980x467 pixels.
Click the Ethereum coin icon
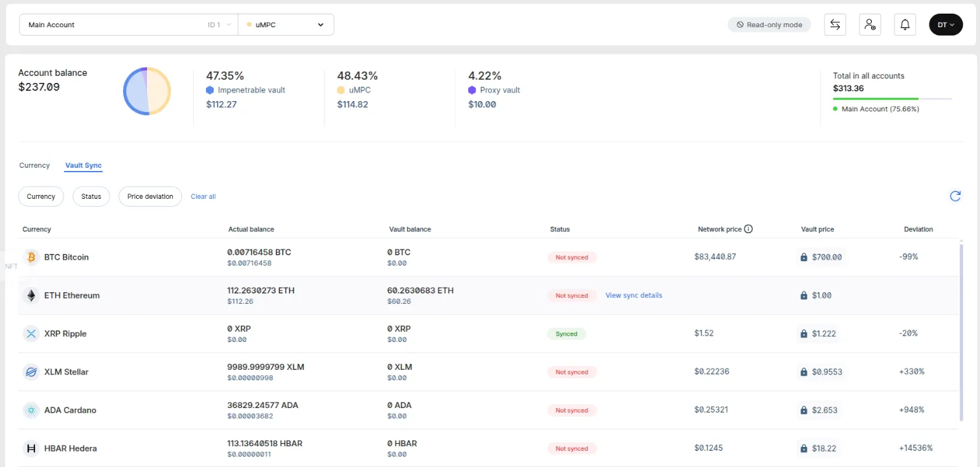click(x=31, y=295)
